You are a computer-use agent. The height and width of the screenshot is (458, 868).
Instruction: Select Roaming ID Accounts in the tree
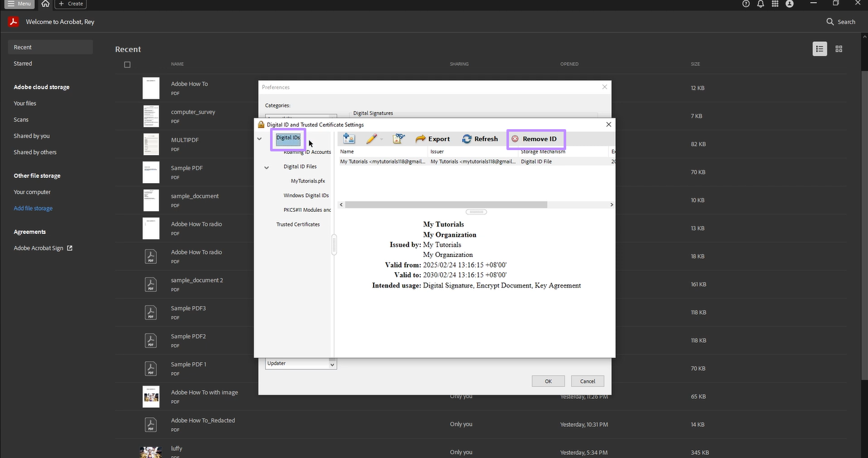(308, 153)
